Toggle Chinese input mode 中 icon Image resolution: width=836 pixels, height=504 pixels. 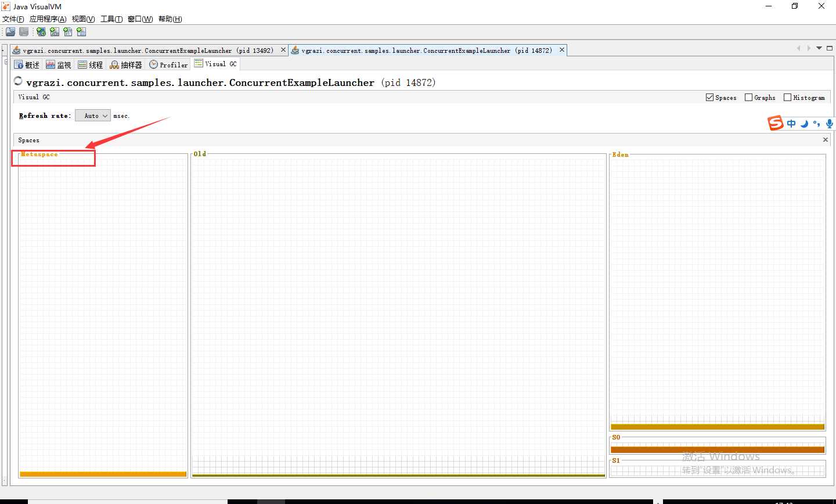791,124
